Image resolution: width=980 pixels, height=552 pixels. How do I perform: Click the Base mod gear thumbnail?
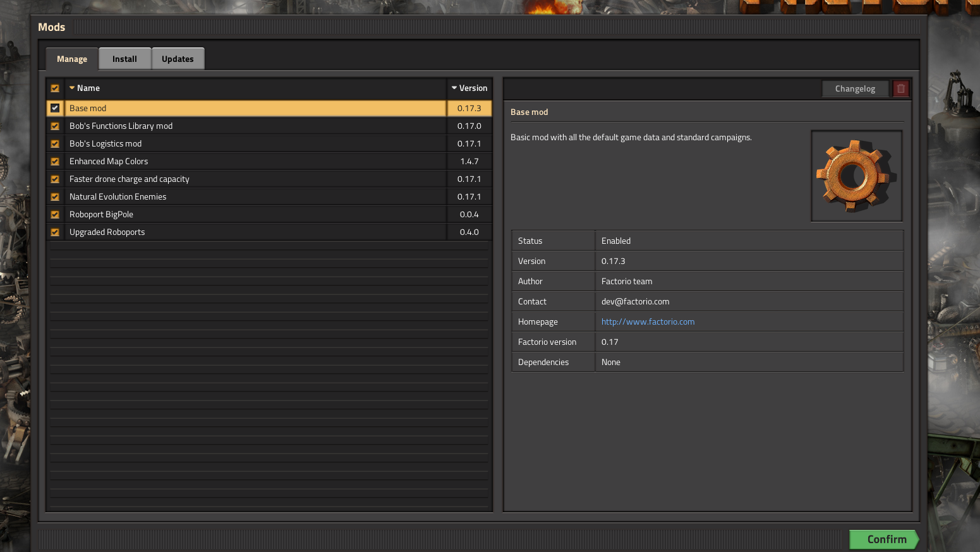point(856,176)
